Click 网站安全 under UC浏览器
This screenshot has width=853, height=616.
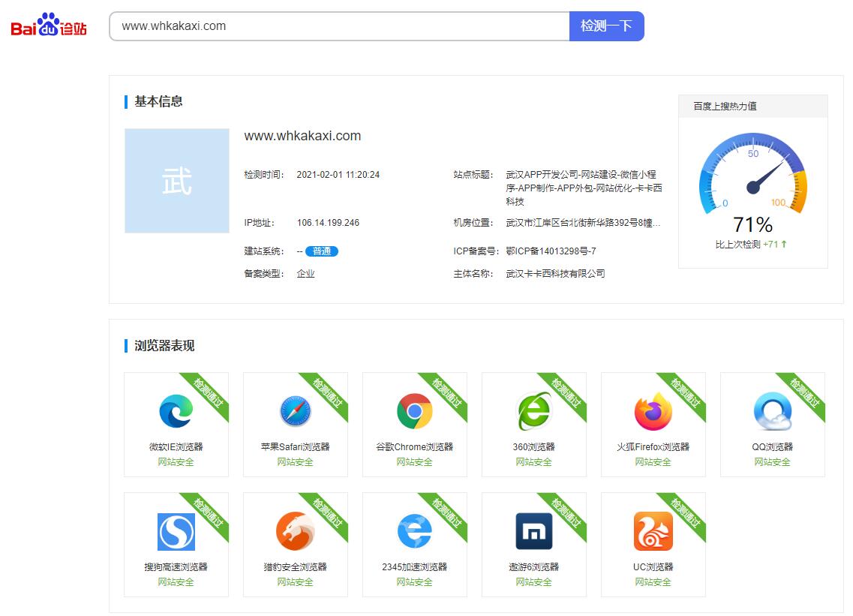[x=653, y=582]
